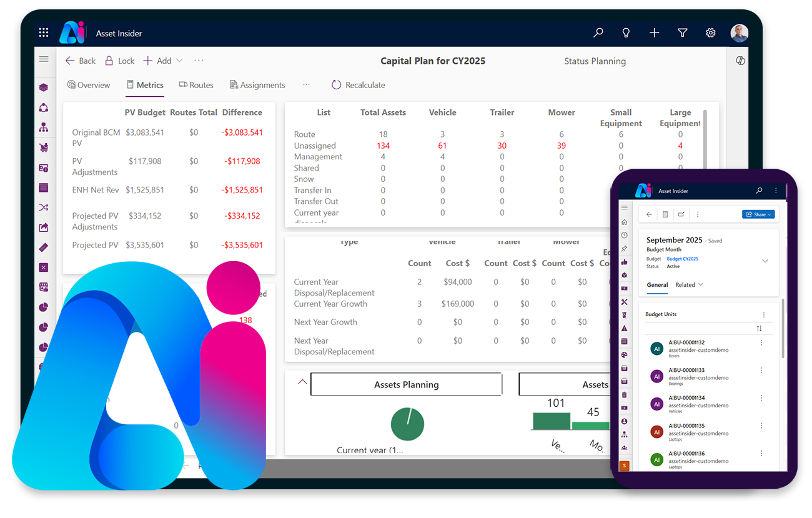Viewport: 812px width, 518px height.
Task: Open the app launcher waffle icon
Action: [x=43, y=32]
